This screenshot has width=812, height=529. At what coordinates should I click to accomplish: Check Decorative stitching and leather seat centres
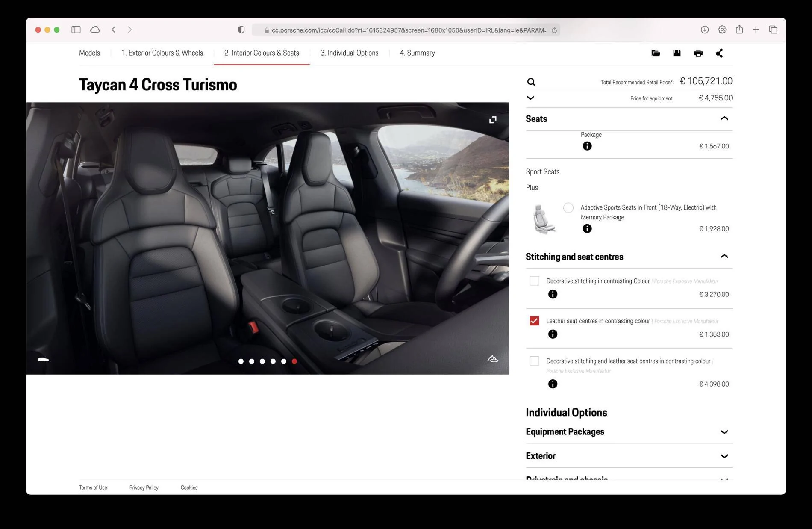(x=534, y=361)
